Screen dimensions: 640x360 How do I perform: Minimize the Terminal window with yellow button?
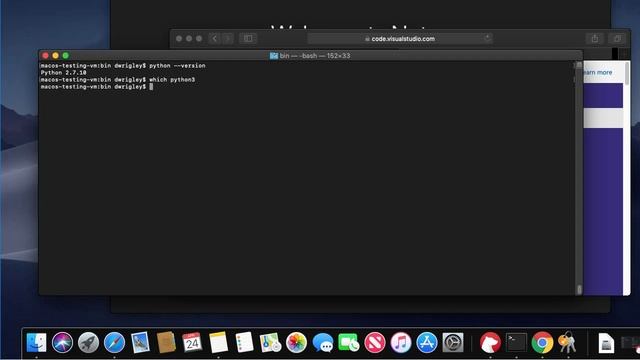pos(56,56)
